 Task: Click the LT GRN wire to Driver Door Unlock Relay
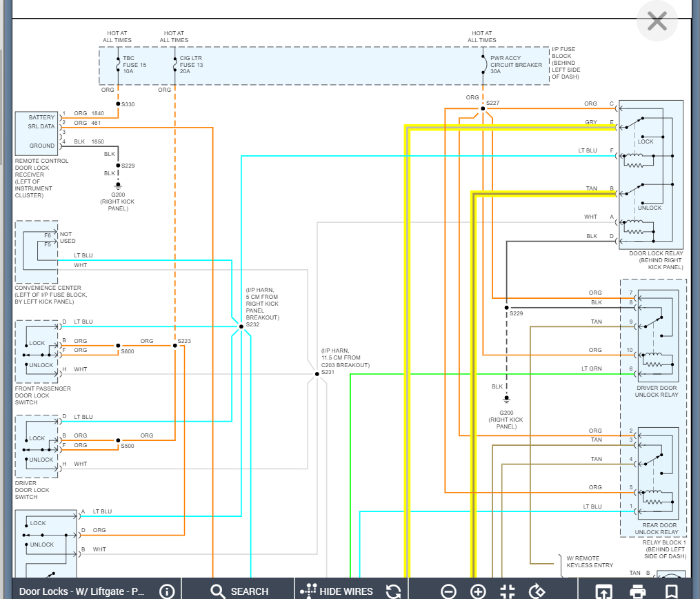pyautogui.click(x=483, y=374)
